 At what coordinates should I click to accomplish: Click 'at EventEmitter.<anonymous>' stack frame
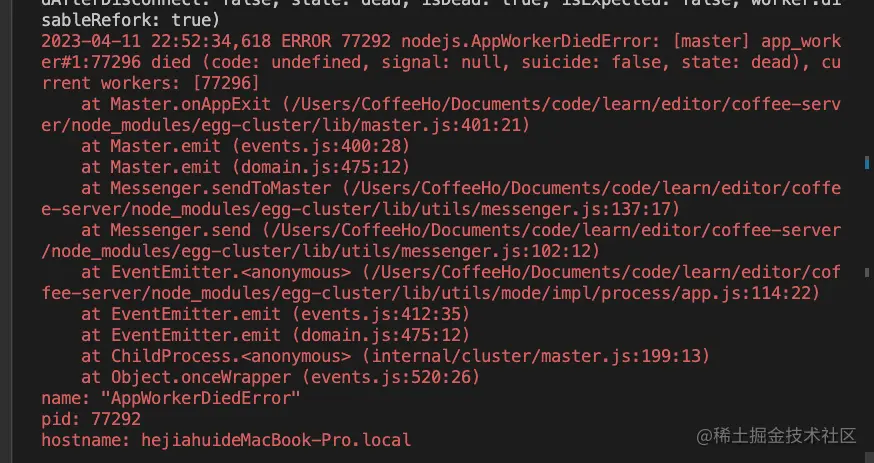216,272
